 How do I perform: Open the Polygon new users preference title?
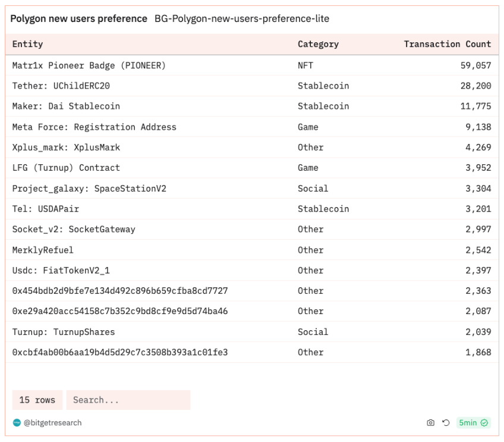click(78, 18)
